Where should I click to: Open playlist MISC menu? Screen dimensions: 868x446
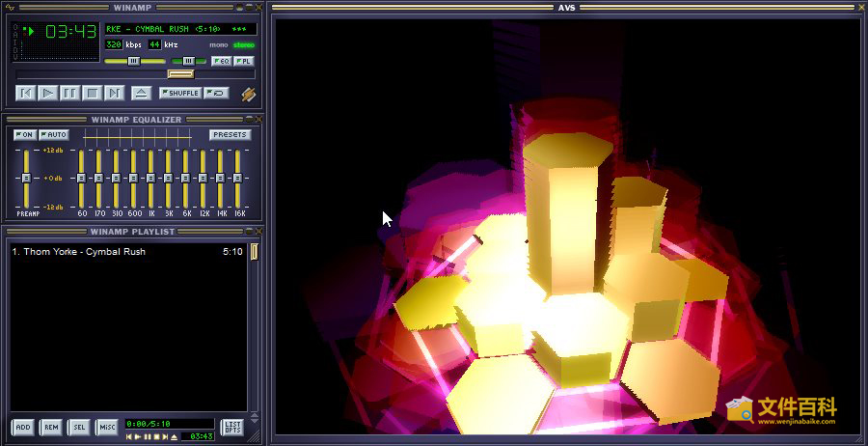pos(107,427)
